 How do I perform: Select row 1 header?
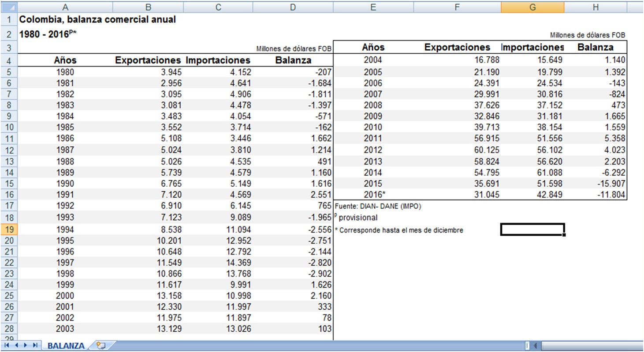point(9,20)
